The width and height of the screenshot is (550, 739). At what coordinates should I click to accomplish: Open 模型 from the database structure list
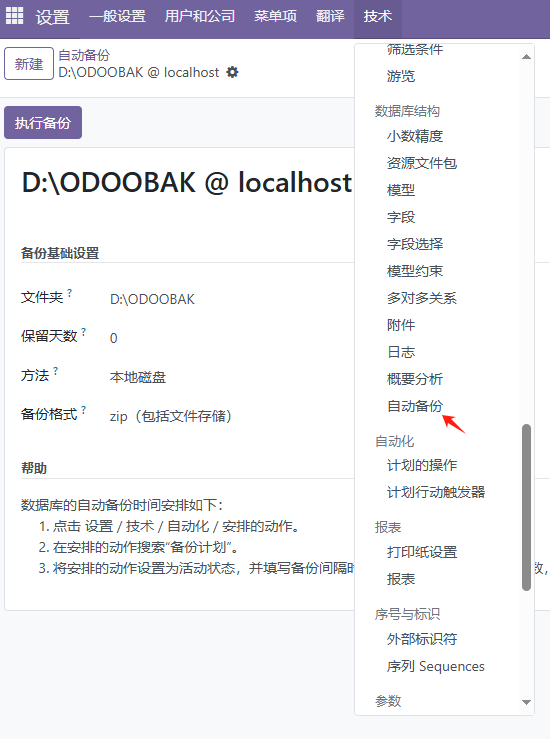pyautogui.click(x=401, y=190)
